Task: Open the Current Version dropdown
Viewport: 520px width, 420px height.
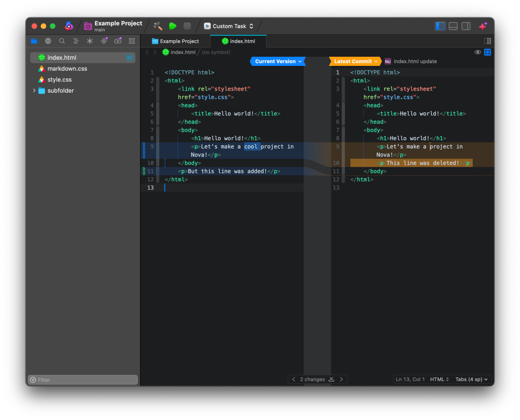Action: tap(278, 61)
